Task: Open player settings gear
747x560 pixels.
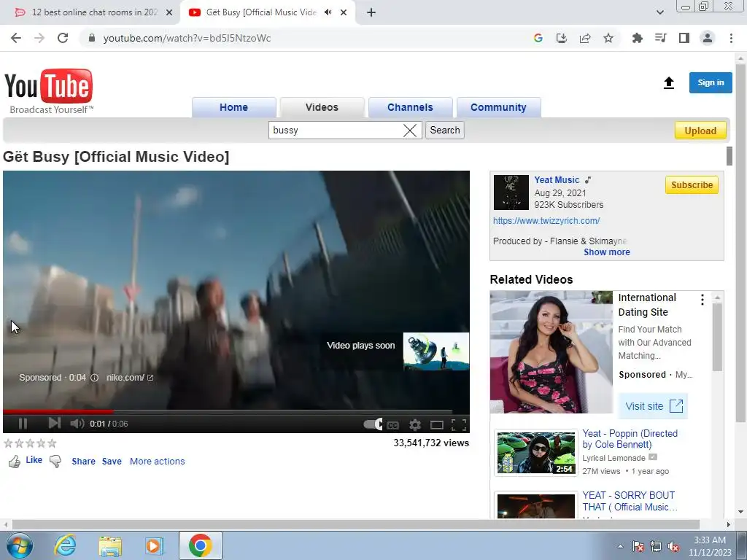Action: click(415, 425)
